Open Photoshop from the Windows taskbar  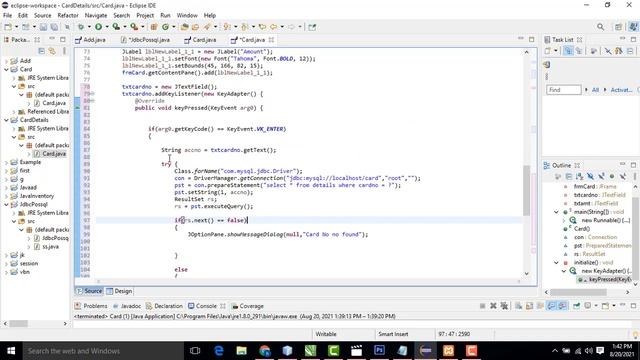[379, 350]
